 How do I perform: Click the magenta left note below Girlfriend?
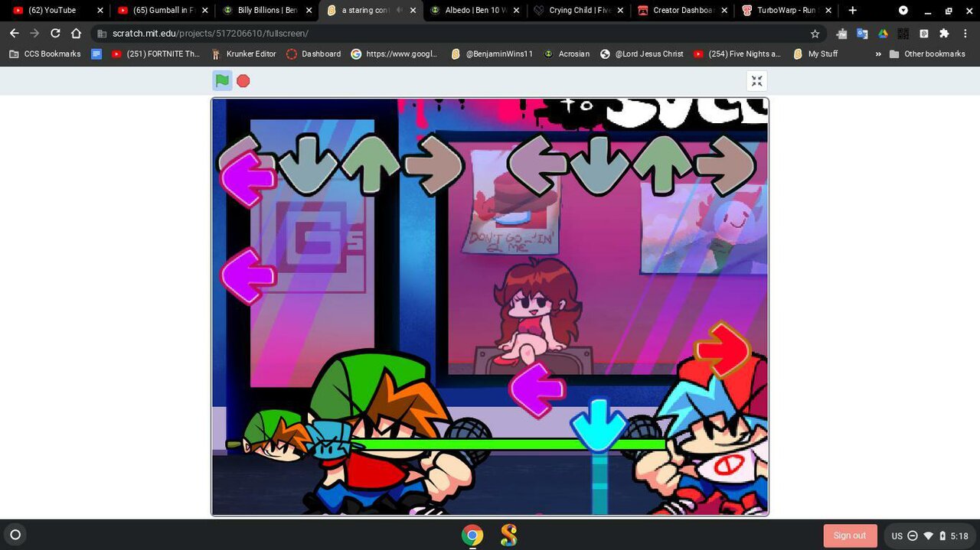pos(537,390)
